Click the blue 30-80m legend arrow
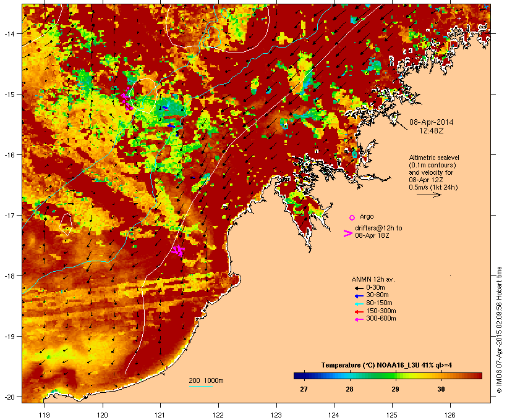Viewport: 507px width, 420px height. tap(359, 296)
